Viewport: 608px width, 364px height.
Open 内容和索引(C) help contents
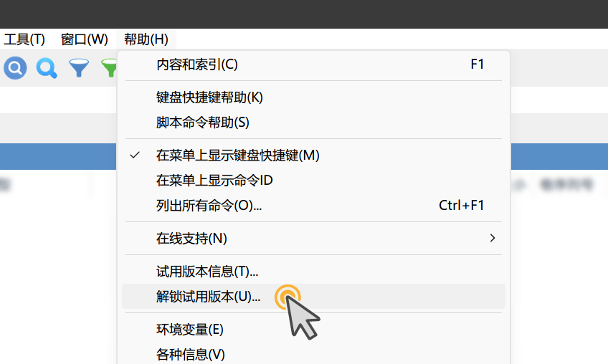313,64
